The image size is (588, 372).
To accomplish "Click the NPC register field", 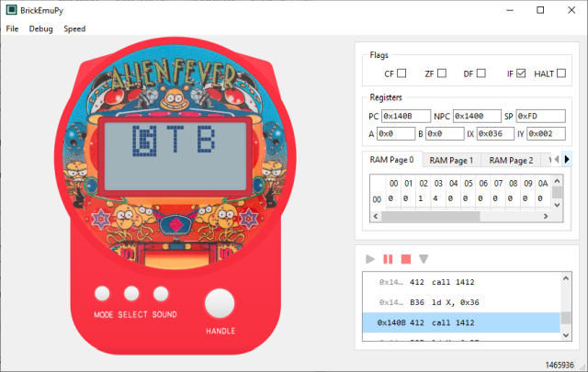I will click(x=477, y=116).
